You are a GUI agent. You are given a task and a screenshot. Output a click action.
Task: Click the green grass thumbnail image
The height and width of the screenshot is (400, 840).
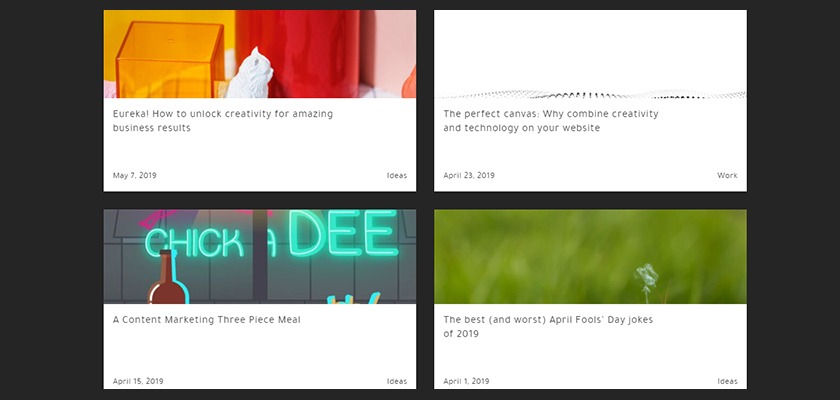[590, 256]
